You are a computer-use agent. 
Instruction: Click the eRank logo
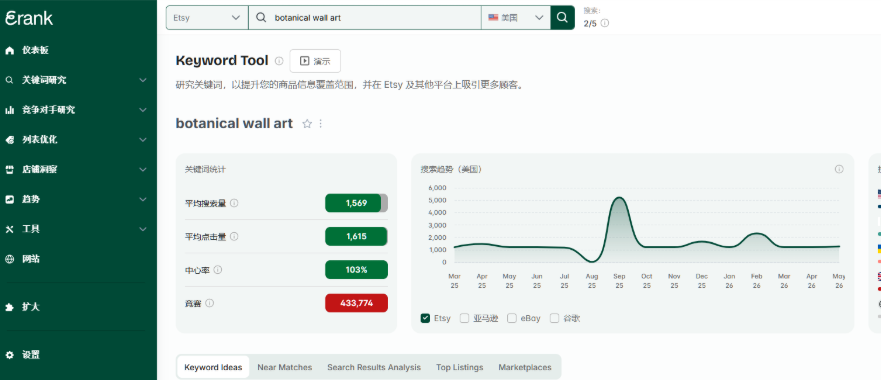[x=29, y=18]
